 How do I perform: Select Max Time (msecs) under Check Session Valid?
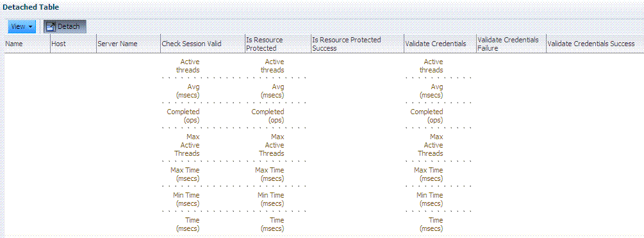185,174
